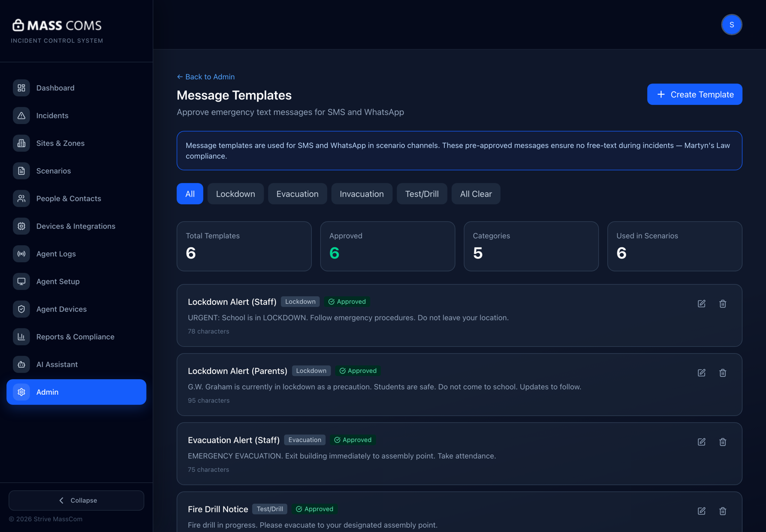Open the user avatar S menu
Viewport: 766px width, 532px height.
tap(731, 24)
